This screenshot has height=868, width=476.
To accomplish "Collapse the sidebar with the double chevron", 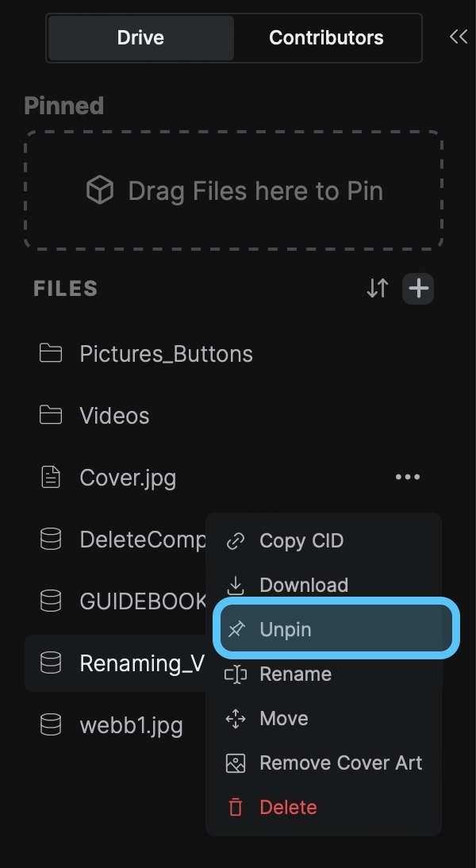I will pos(458,36).
